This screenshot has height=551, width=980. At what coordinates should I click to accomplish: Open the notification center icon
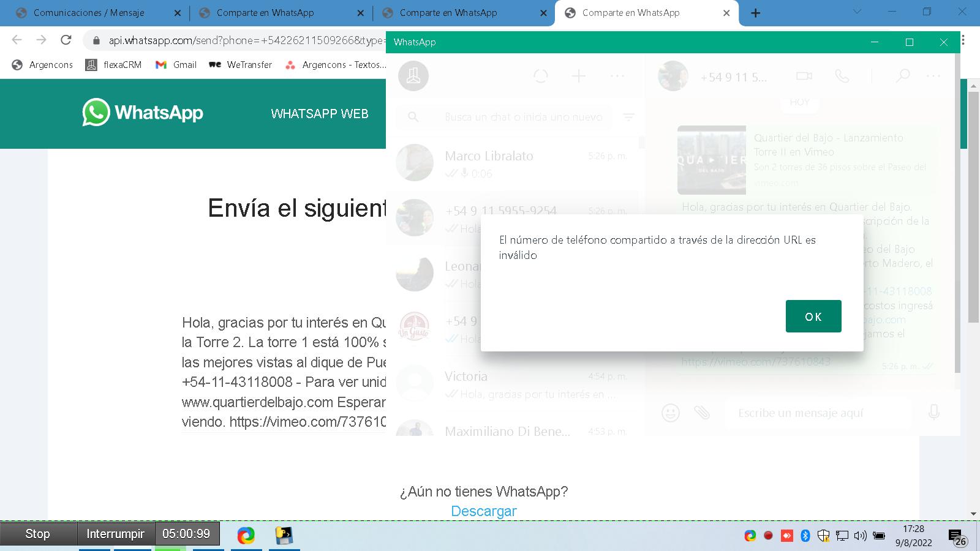(x=957, y=538)
